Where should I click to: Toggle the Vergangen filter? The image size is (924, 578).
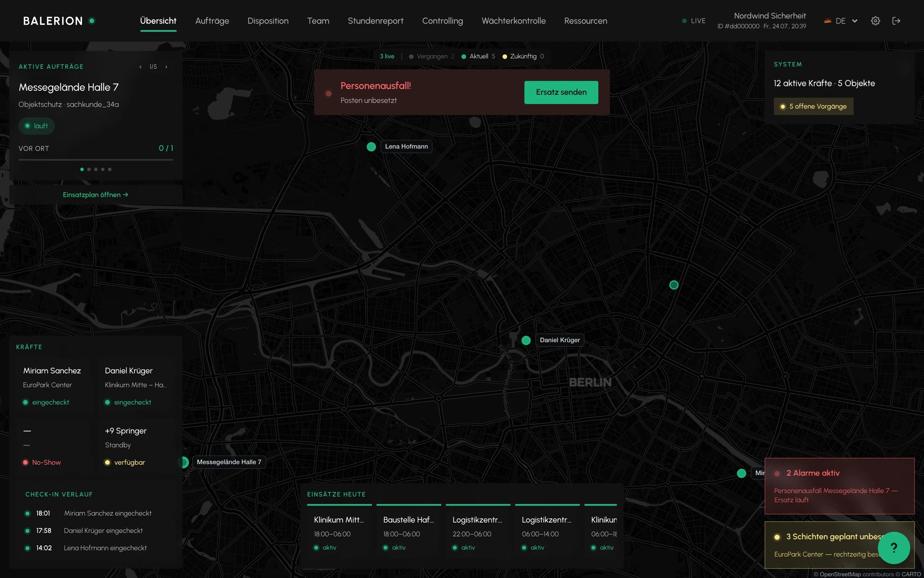(x=432, y=56)
